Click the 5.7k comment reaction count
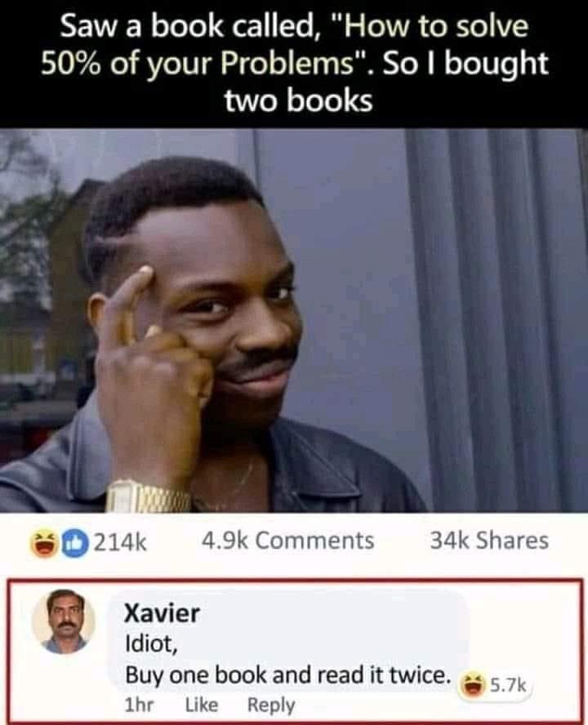The height and width of the screenshot is (725, 588). coord(507,685)
